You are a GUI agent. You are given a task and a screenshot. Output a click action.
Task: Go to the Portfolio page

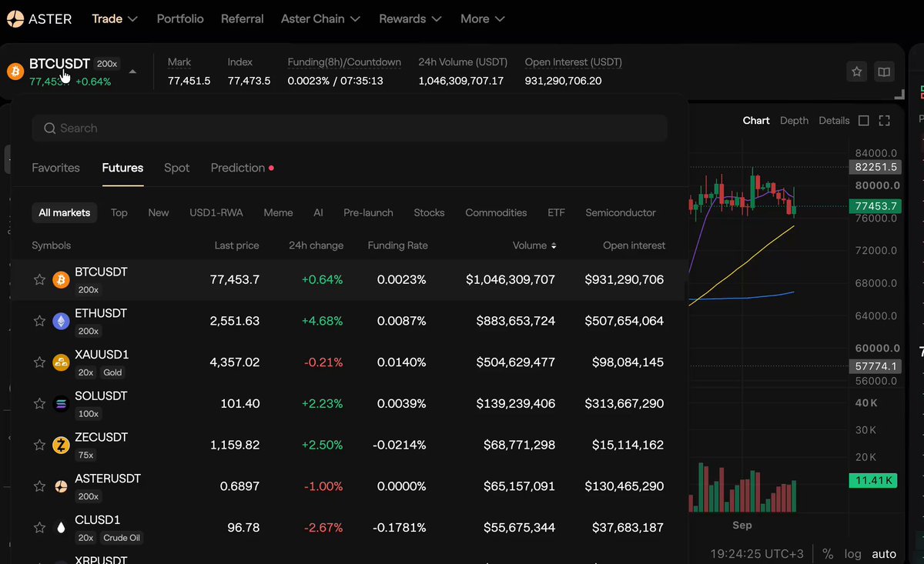(180, 18)
